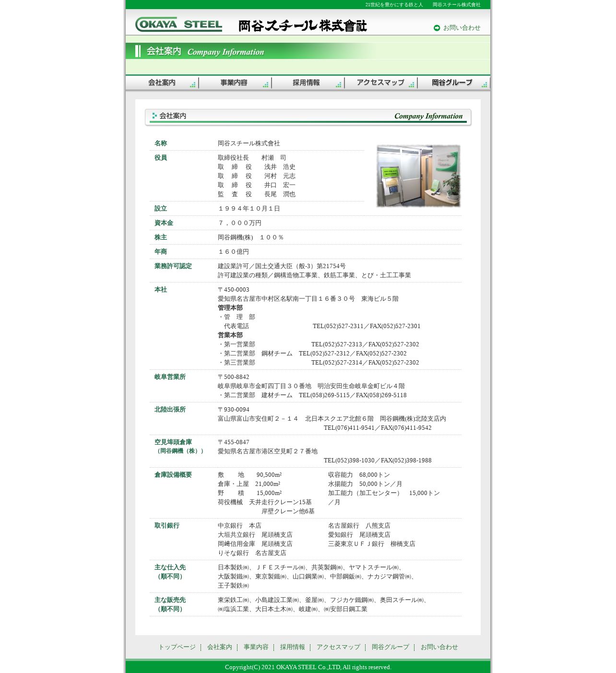Click founding date １９９４年１０月１日
This screenshot has width=616, height=673.
pos(249,209)
